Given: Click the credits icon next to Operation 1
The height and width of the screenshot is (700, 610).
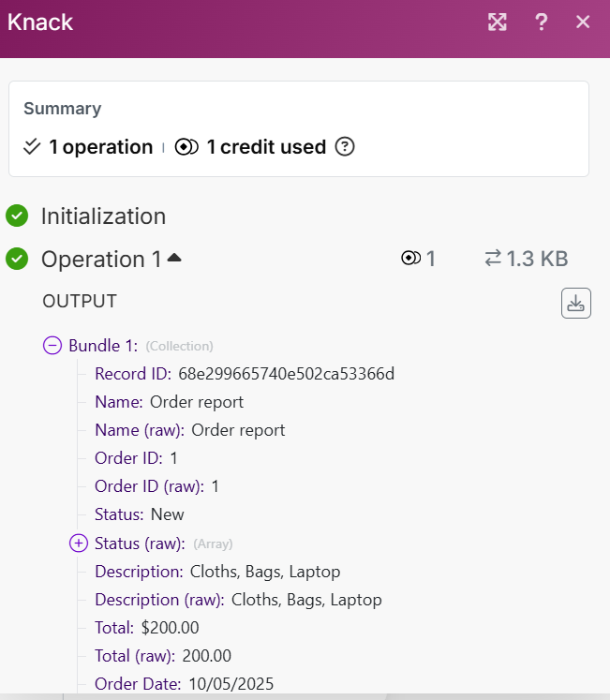Looking at the screenshot, I should [x=410, y=260].
